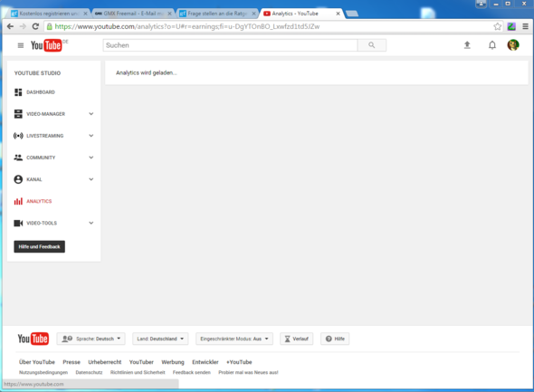Click the magnifier search button
Image resolution: width=534 pixels, height=392 pixels.
pos(372,45)
